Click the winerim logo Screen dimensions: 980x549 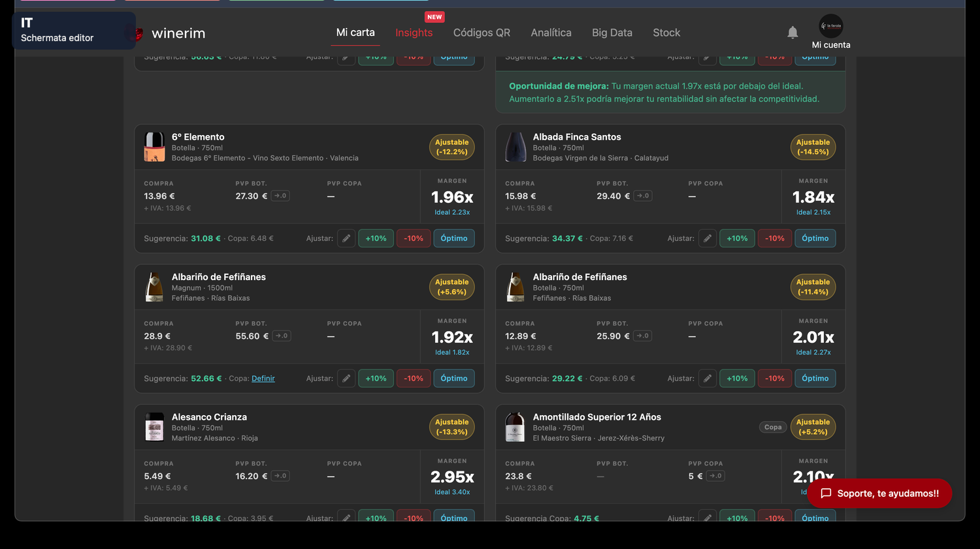(x=172, y=33)
